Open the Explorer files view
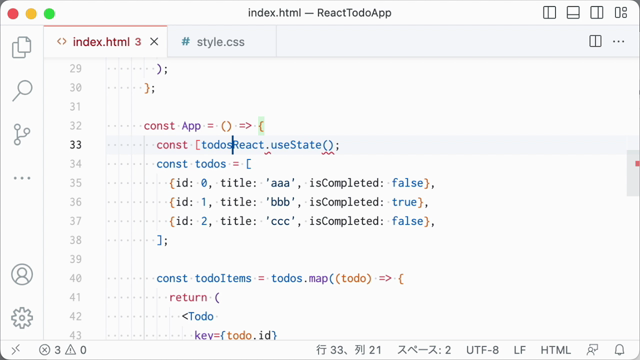Image resolution: width=640 pixels, height=360 pixels. coord(22,47)
